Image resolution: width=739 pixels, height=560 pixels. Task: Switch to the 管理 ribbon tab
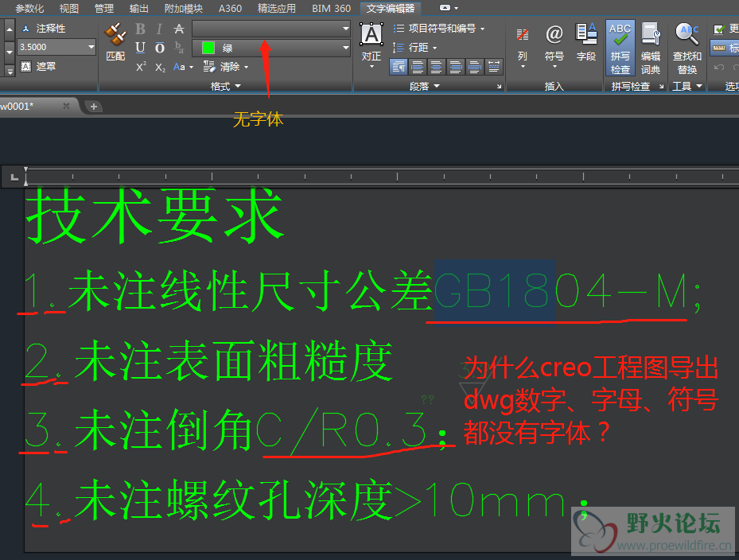(103, 9)
